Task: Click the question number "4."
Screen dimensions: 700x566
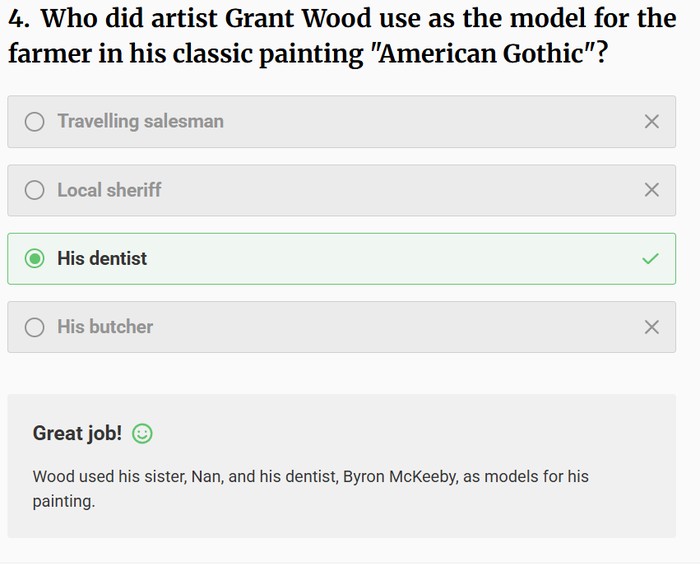Action: [20, 18]
